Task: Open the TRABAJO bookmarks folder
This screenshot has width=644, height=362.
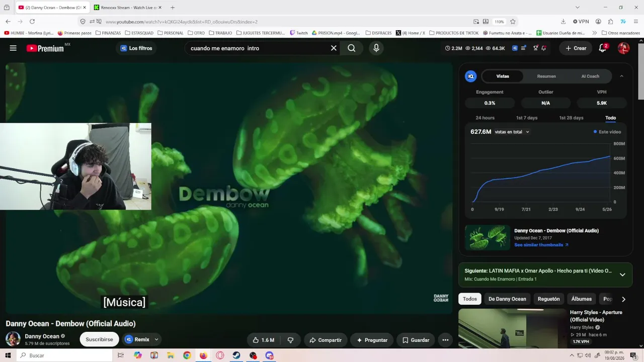Action: (220, 33)
